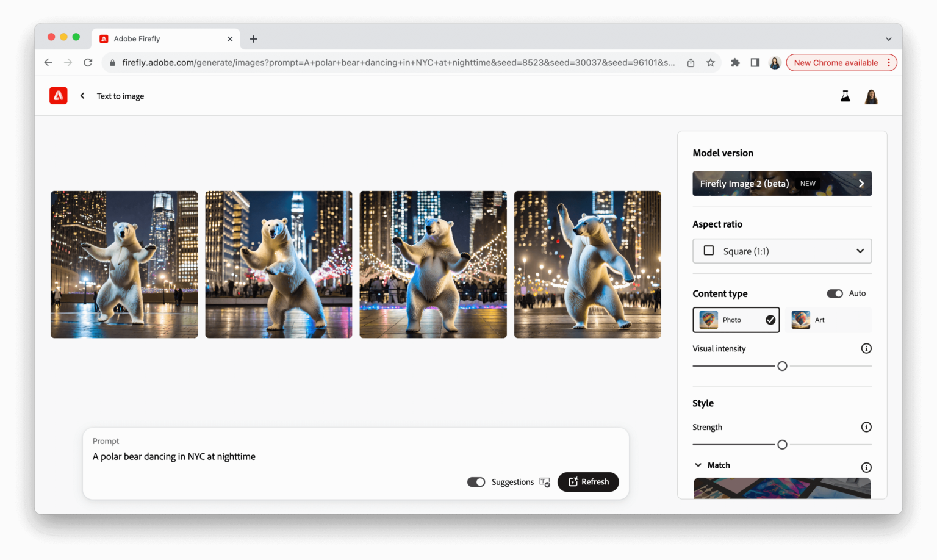The image size is (937, 560).
Task: Click the Visual intensity info icon
Action: click(x=866, y=348)
